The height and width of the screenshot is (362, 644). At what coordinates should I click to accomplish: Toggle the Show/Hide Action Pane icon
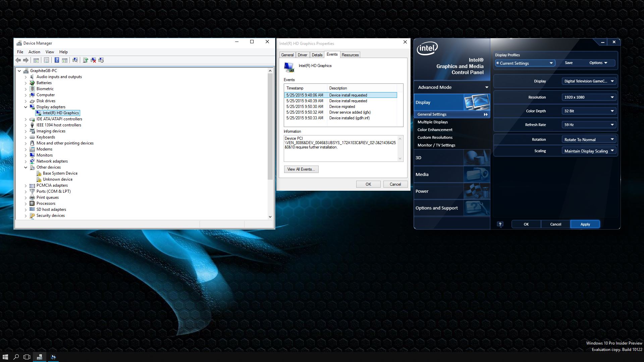65,60
